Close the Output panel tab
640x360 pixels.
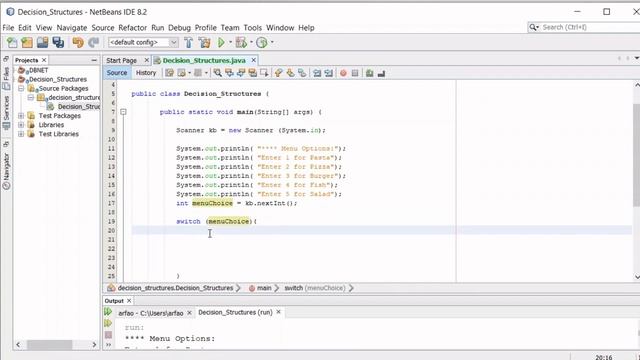pos(129,301)
